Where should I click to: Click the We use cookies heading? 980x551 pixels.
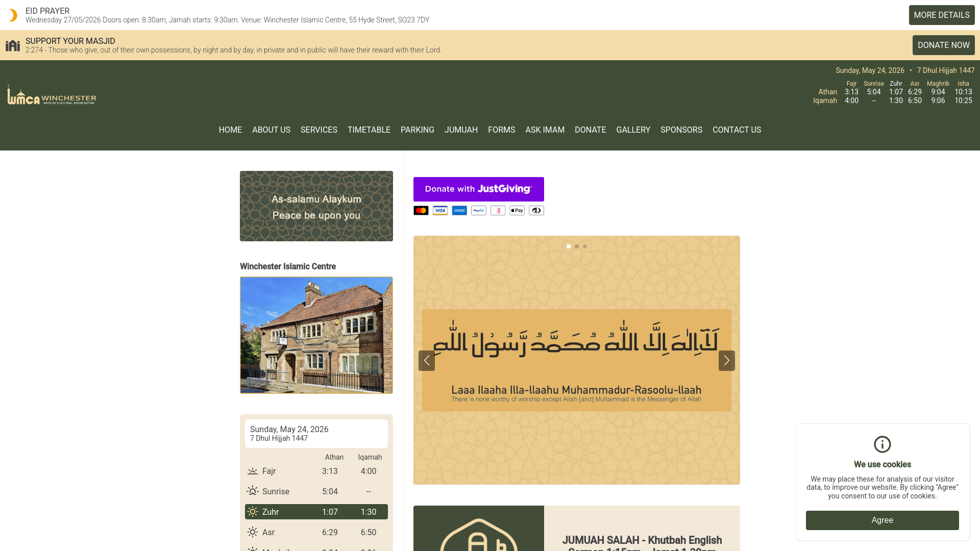tap(883, 465)
